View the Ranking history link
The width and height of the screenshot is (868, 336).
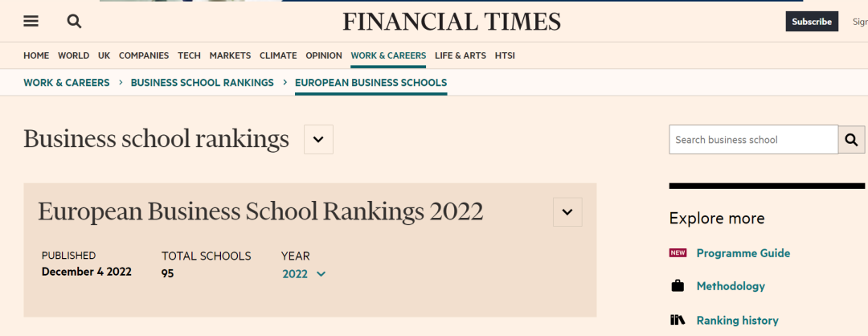737,320
